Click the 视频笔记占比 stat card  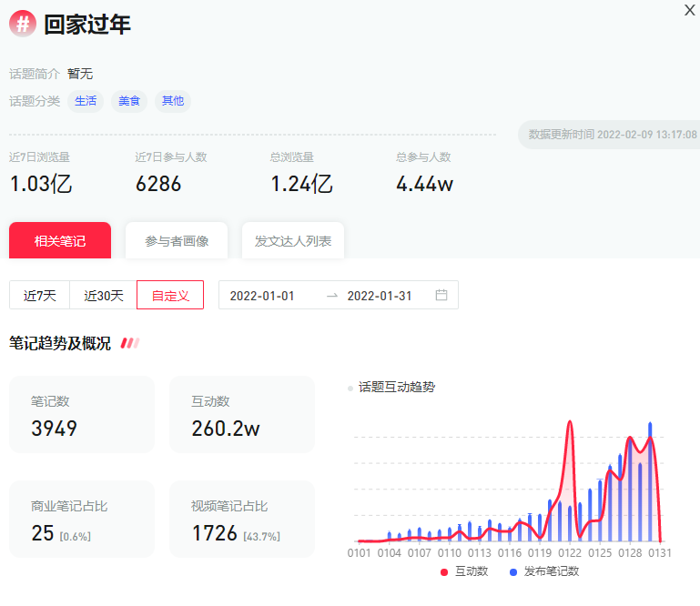coord(241,520)
